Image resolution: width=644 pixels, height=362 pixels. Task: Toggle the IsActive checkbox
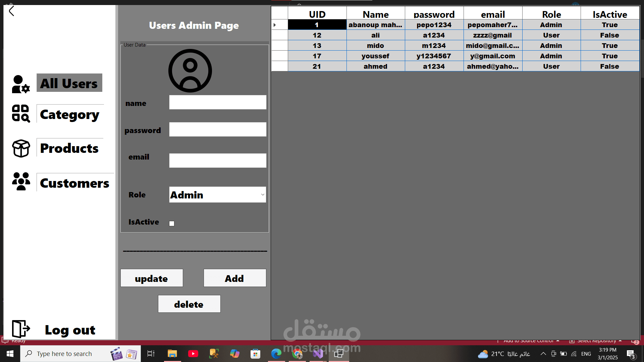coord(172,224)
